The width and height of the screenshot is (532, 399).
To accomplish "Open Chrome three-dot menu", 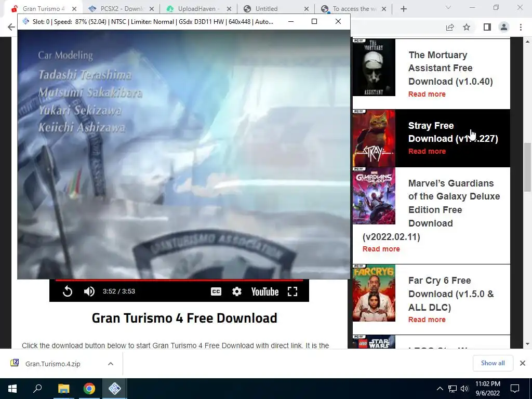I will pos(521,27).
